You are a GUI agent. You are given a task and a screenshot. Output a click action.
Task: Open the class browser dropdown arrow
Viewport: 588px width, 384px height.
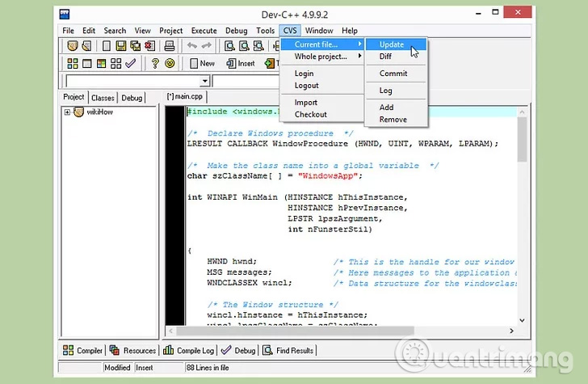[x=204, y=81]
